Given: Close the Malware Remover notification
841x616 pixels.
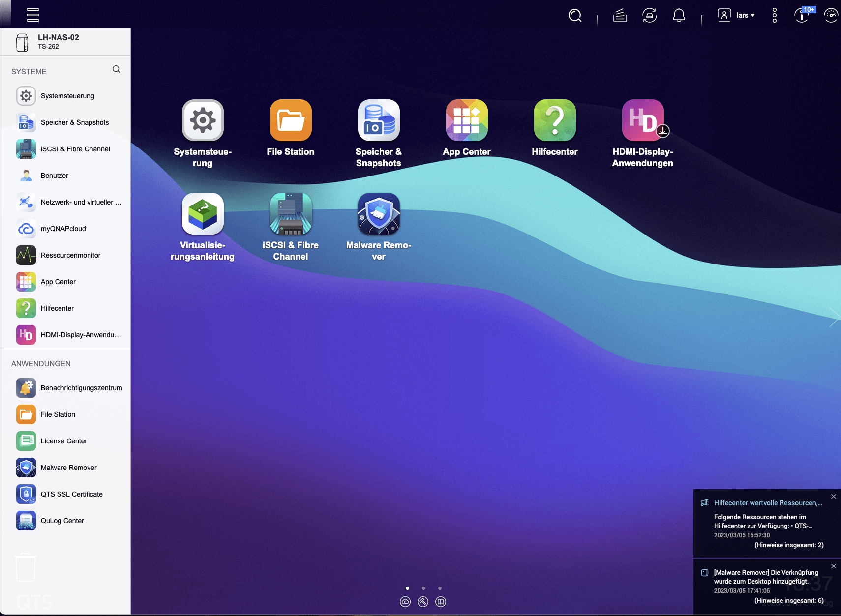Looking at the screenshot, I should point(834,566).
